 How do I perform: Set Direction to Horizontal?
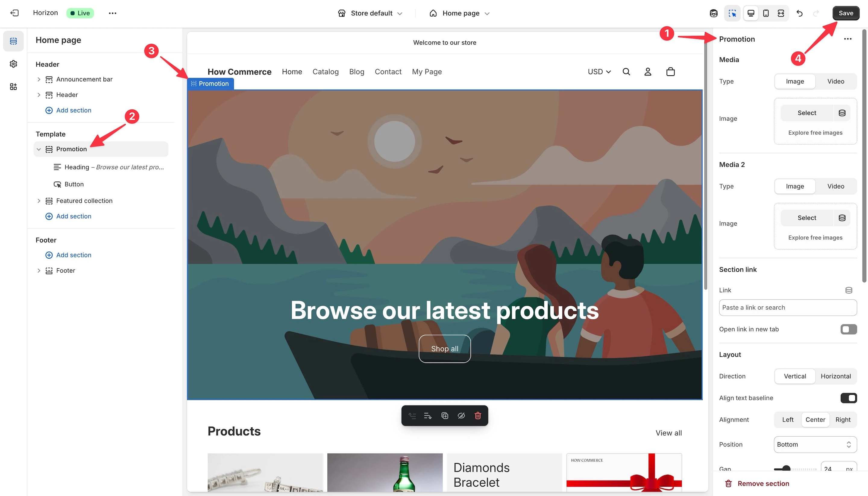pos(836,376)
